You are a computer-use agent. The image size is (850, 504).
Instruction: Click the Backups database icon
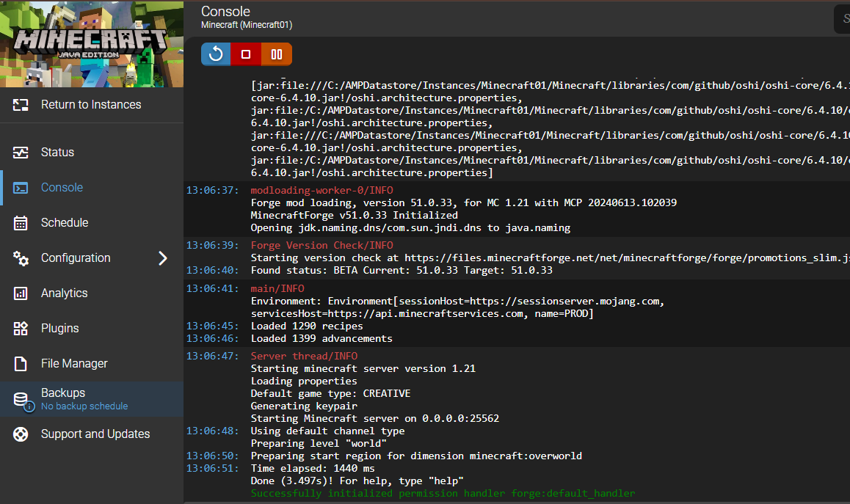click(21, 399)
